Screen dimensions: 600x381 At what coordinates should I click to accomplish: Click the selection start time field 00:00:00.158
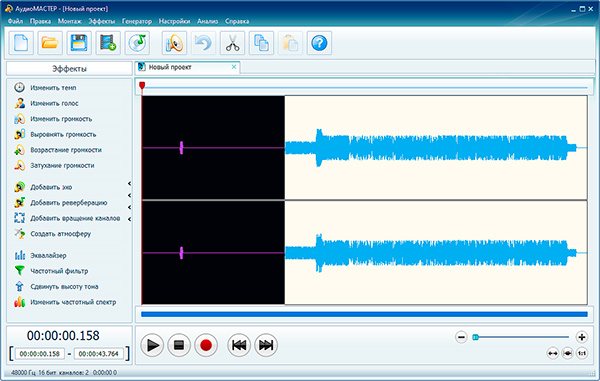[x=39, y=354]
